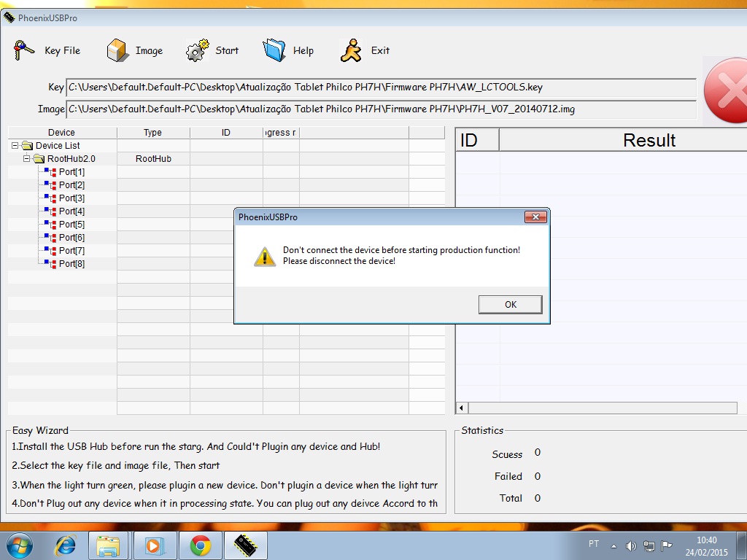Click the red X status indicator
The image size is (747, 560).
(x=726, y=91)
